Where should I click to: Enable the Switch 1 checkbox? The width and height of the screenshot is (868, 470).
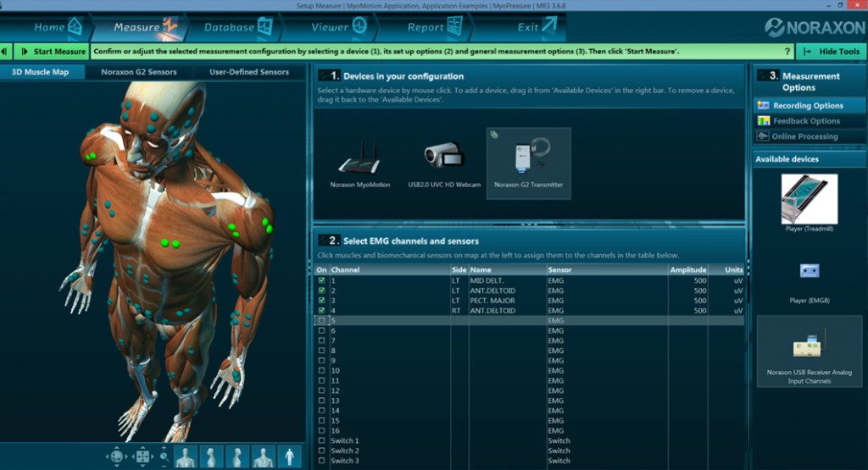coord(321,440)
